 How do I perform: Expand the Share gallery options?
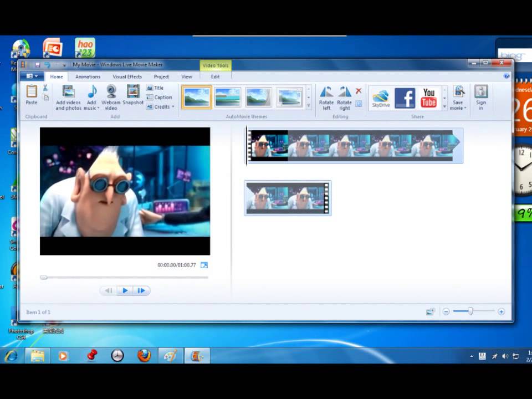444,106
